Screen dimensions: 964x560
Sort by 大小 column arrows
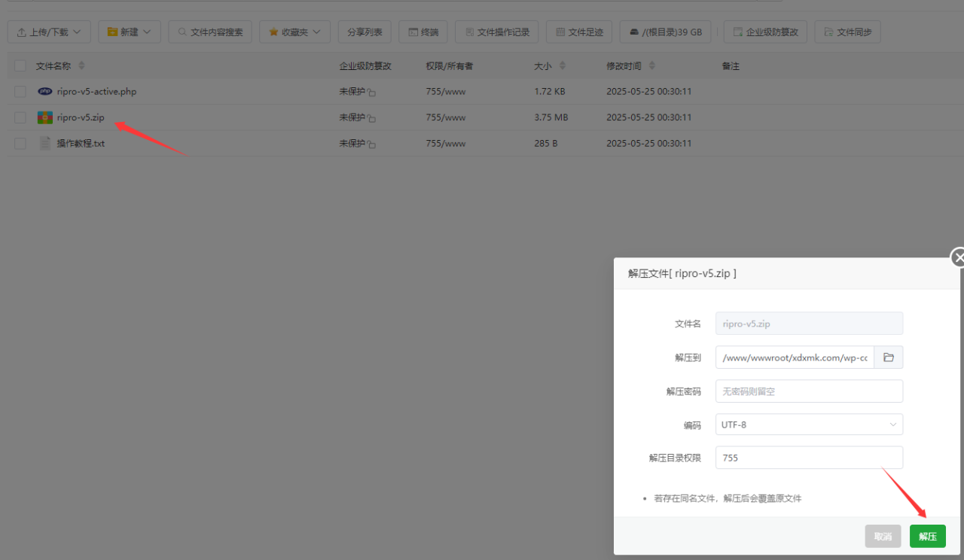[x=562, y=66]
